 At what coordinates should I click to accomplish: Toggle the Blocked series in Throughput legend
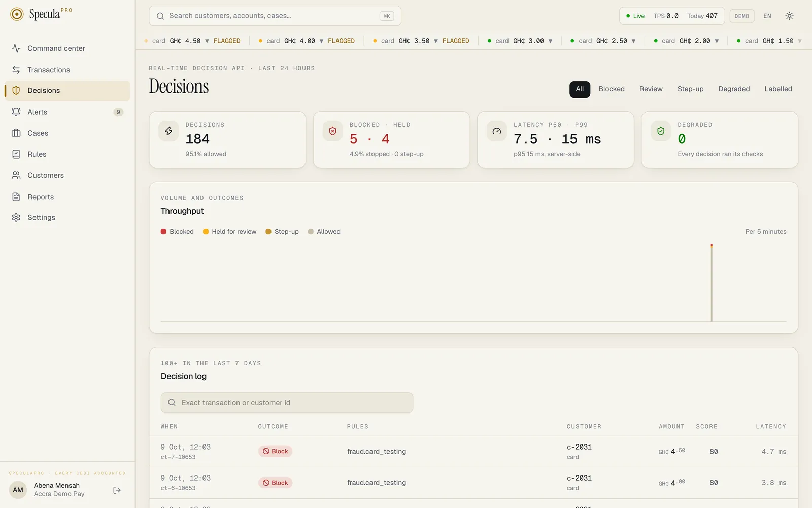tap(177, 232)
